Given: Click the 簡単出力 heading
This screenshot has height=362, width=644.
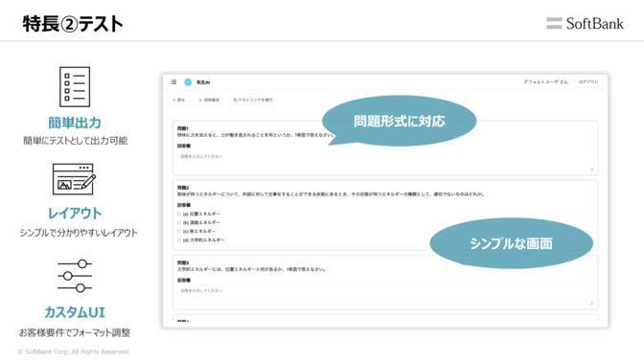Looking at the screenshot, I should [x=75, y=123].
